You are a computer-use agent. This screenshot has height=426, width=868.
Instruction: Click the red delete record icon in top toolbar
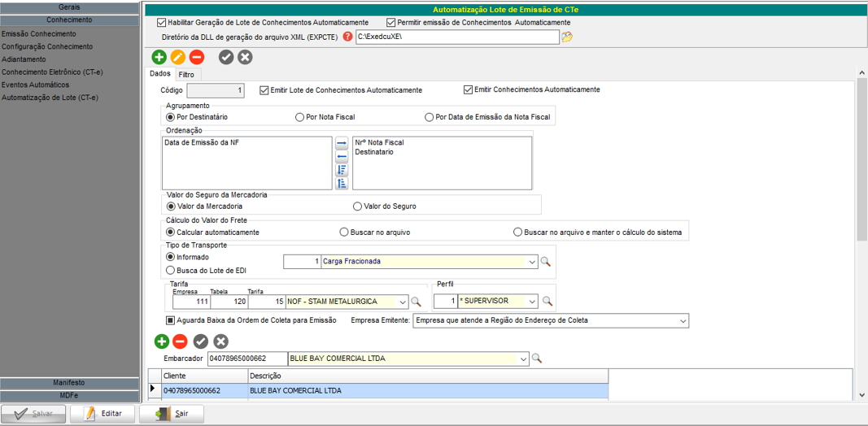196,57
